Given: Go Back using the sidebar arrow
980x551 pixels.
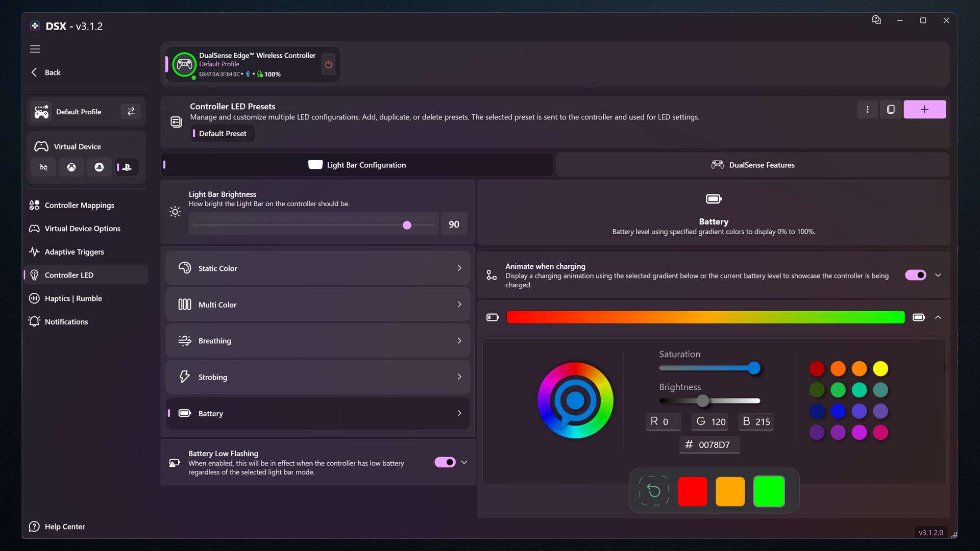Looking at the screenshot, I should tap(34, 72).
